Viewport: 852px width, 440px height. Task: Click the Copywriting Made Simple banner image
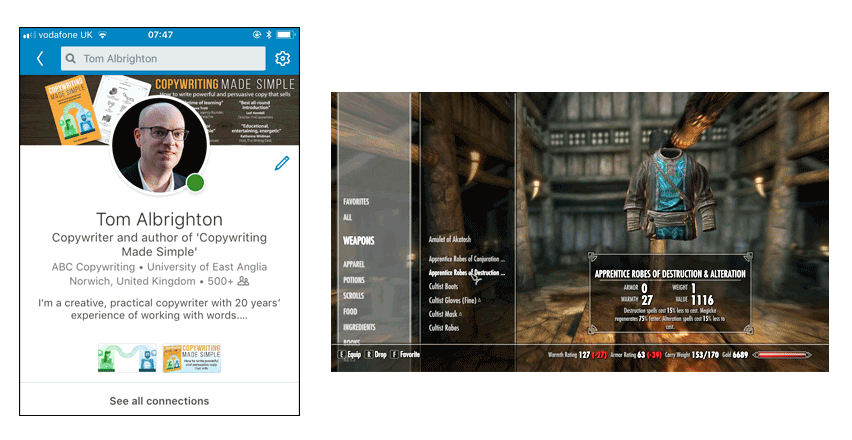[x=159, y=110]
